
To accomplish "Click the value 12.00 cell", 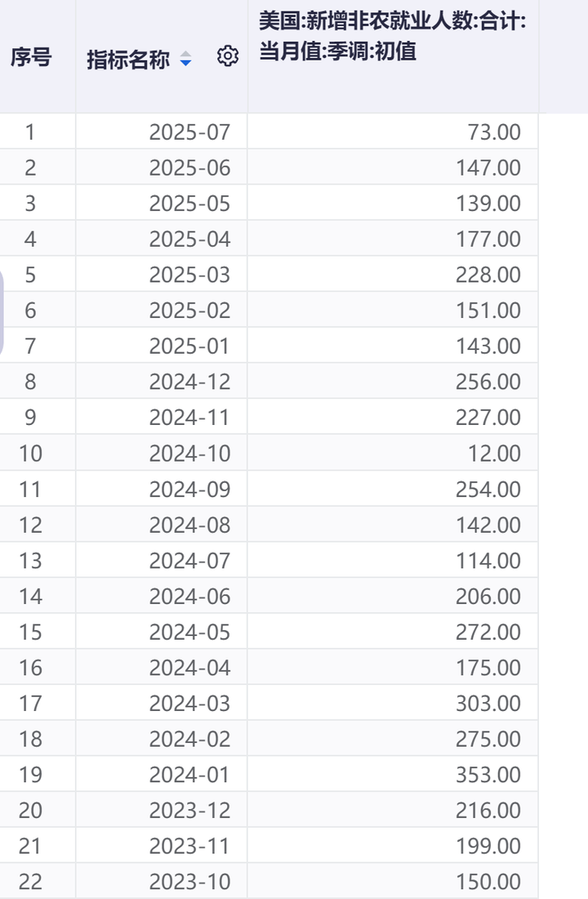I will click(x=493, y=454).
